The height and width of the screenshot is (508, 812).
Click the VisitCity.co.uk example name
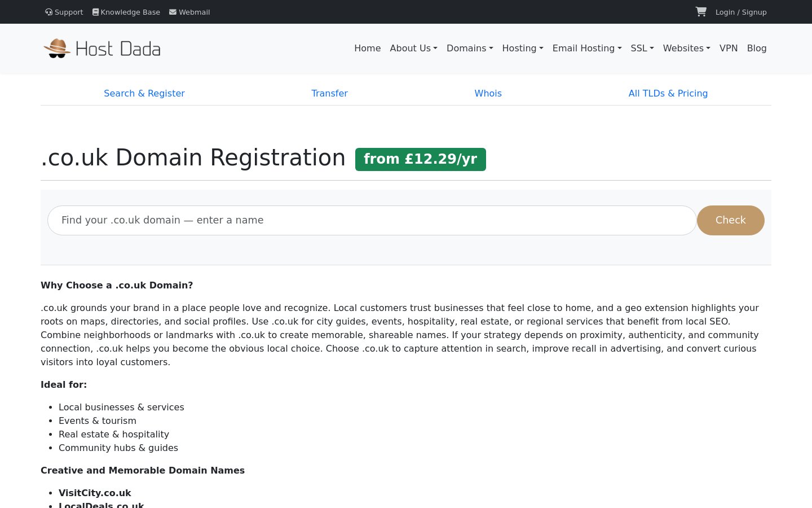tap(95, 493)
